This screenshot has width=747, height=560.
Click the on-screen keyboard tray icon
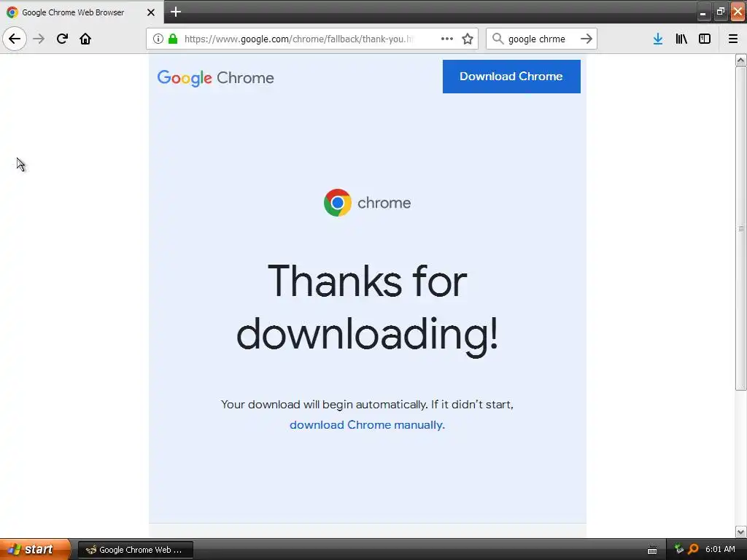tap(652, 550)
